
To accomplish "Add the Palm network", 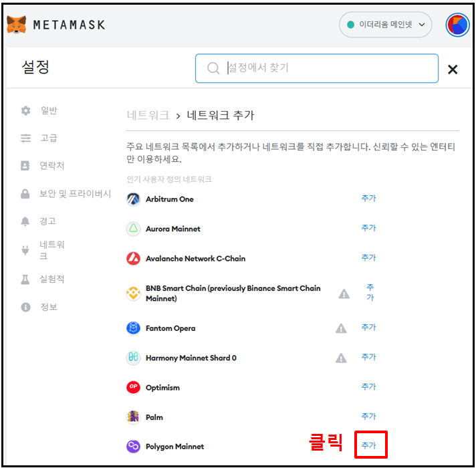I will click(x=368, y=416).
